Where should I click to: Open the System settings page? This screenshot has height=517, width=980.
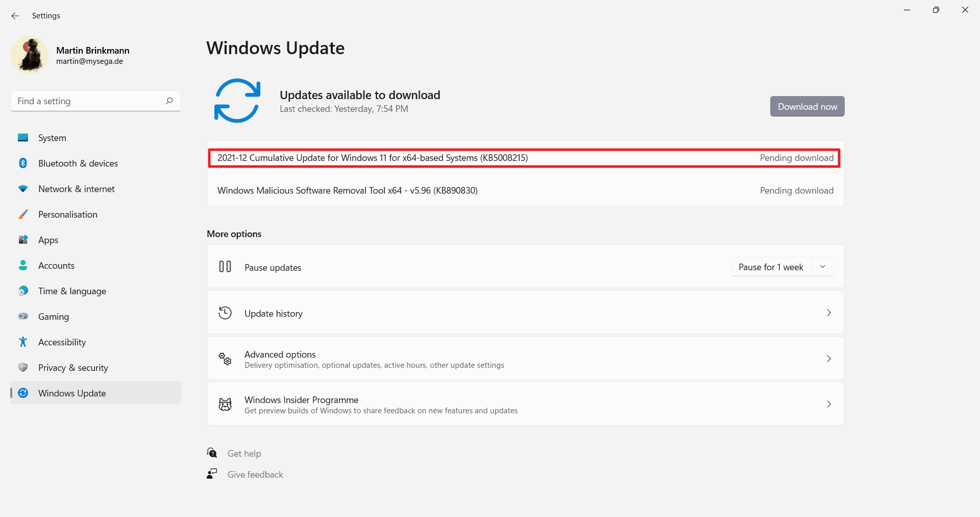95,137
